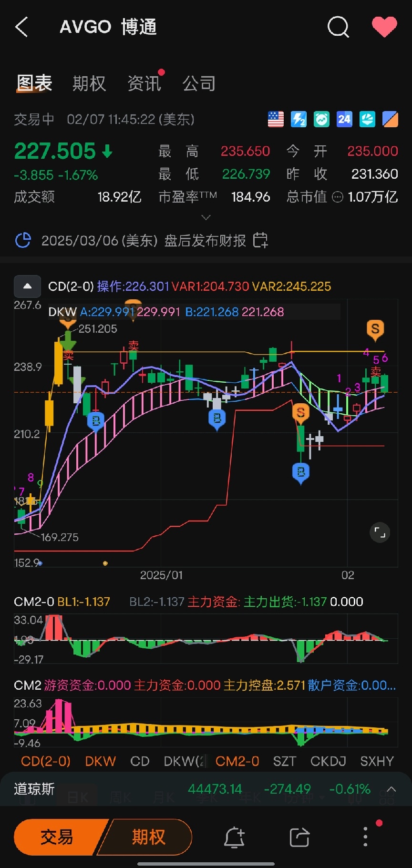Tap the orange-blue split square icon

click(x=390, y=119)
